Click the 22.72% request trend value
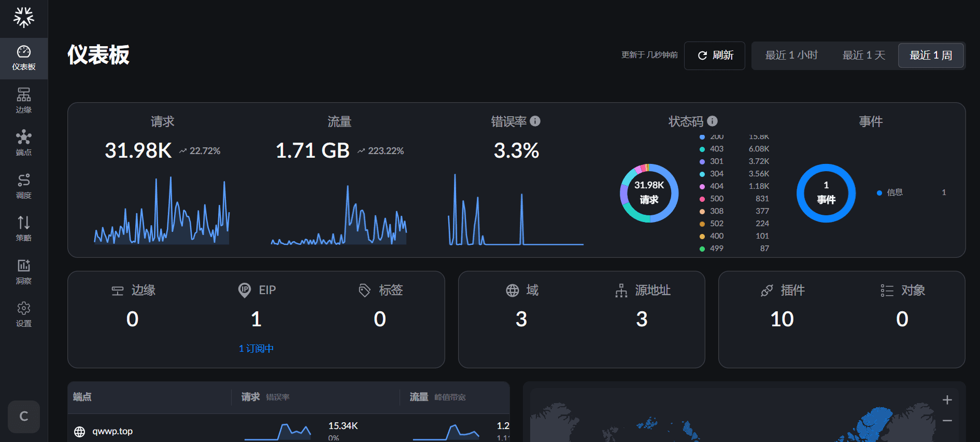The image size is (980, 442). point(205,151)
